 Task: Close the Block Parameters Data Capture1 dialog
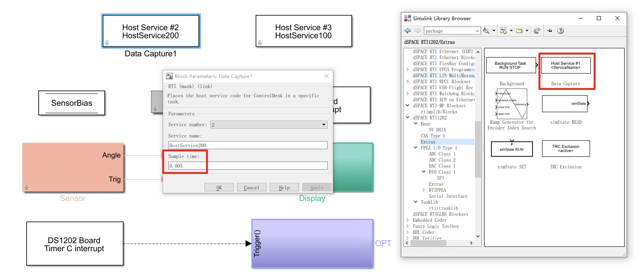pos(326,76)
